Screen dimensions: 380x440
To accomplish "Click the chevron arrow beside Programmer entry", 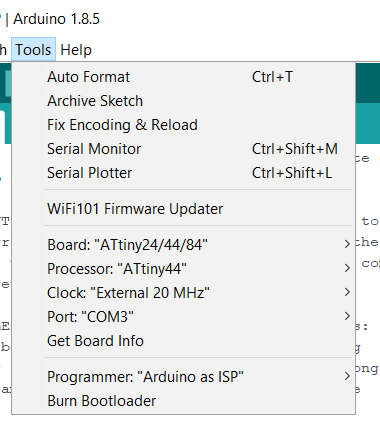I will coord(347,376).
